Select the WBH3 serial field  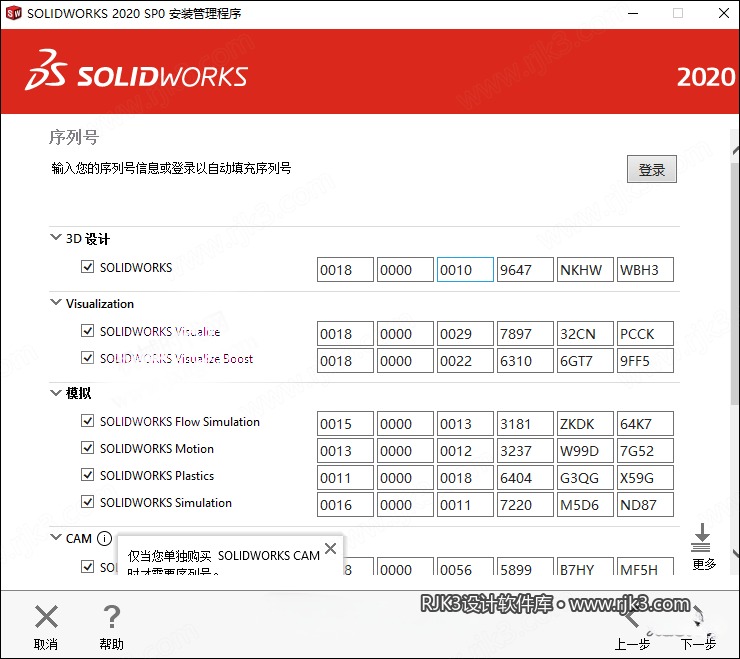click(x=645, y=270)
